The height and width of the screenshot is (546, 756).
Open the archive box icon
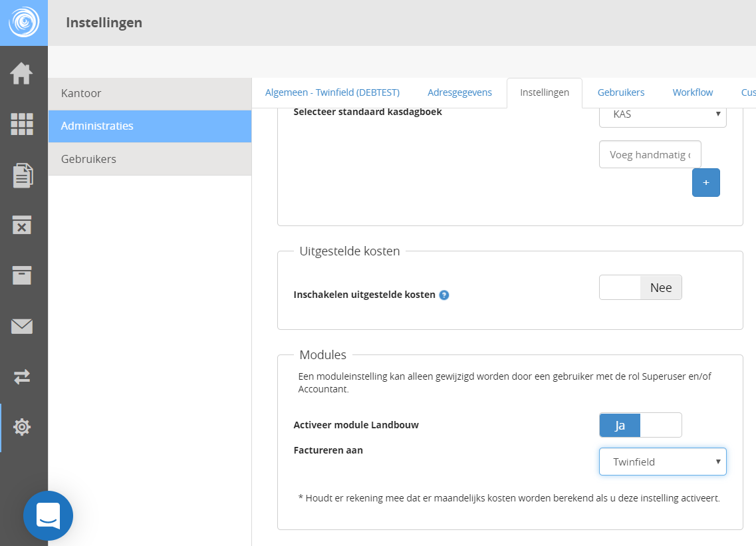point(22,275)
